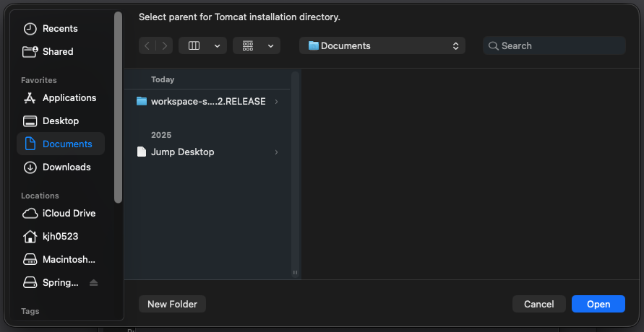The image size is (644, 332).
Task: Open the group-by dropdown arrow
Action: click(x=270, y=46)
